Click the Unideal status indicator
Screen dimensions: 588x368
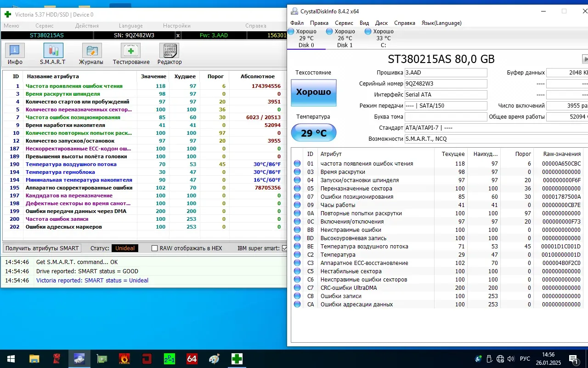coord(125,248)
